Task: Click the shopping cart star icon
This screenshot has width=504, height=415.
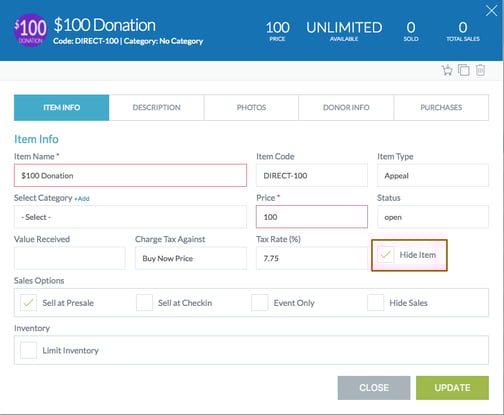Action: tap(447, 70)
